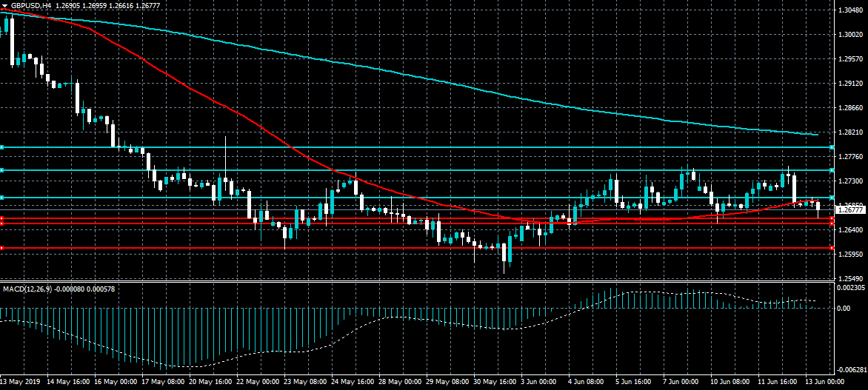Click the 10 Jun 08:00 time label

tap(730, 382)
